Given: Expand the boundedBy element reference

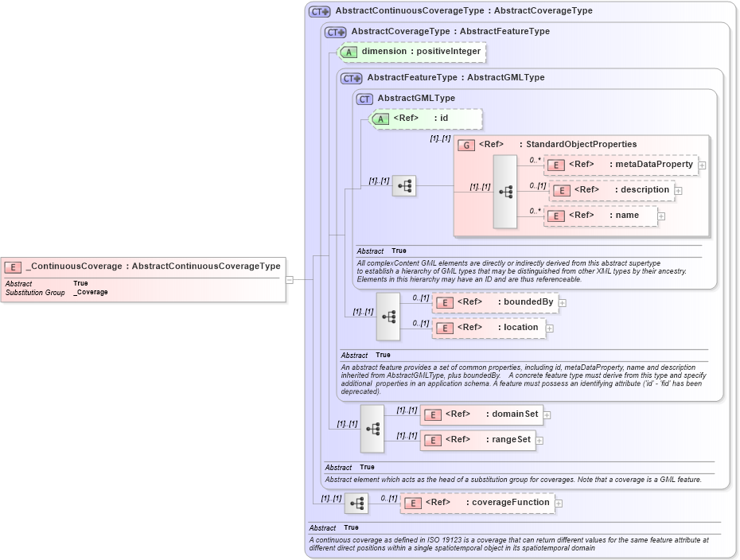Looking at the screenshot, I should [x=563, y=302].
